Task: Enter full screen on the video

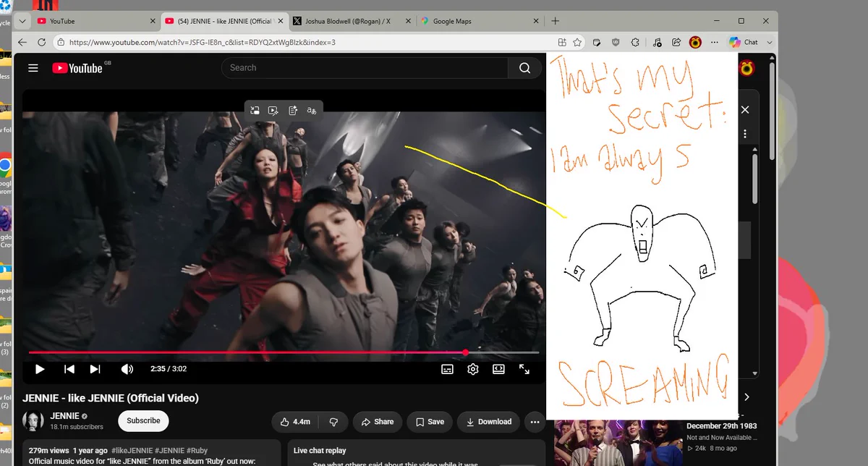Action: (x=524, y=369)
